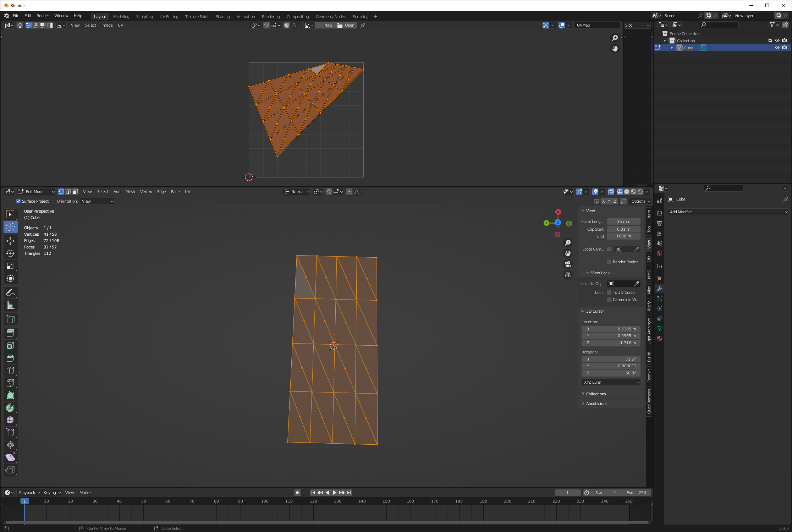Open the File menu
This screenshot has width=792, height=532.
[x=16, y=16]
